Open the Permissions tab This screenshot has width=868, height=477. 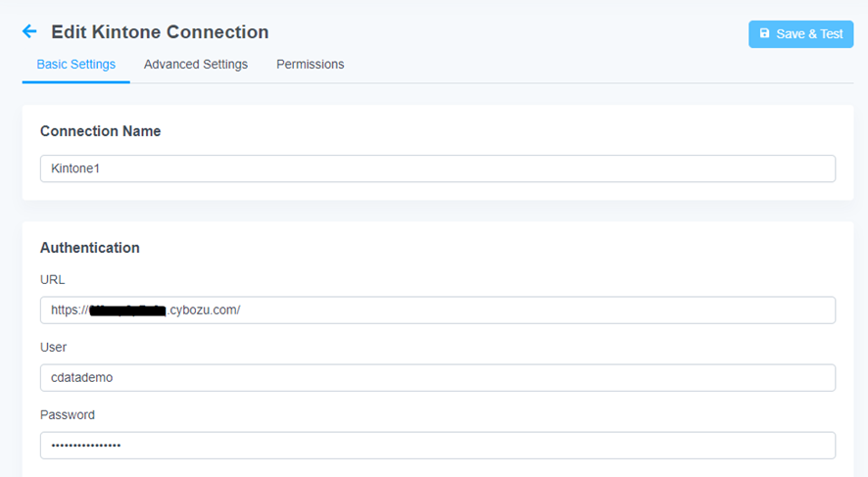tap(310, 65)
